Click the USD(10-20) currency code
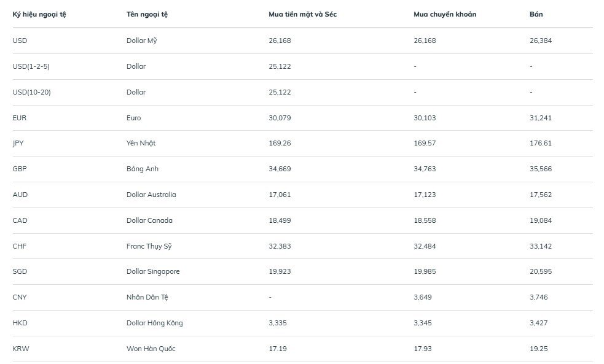The width and height of the screenshot is (604, 364). point(33,92)
